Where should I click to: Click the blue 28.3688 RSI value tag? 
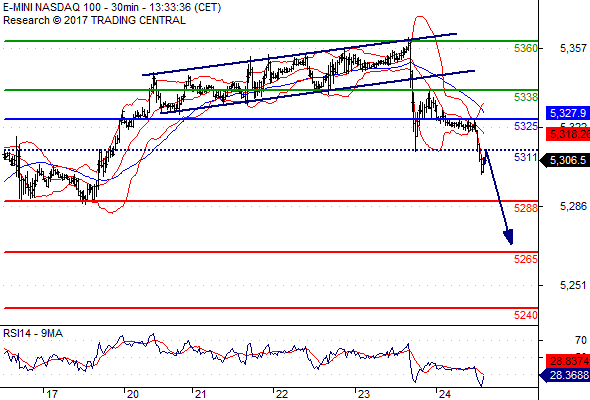click(565, 375)
